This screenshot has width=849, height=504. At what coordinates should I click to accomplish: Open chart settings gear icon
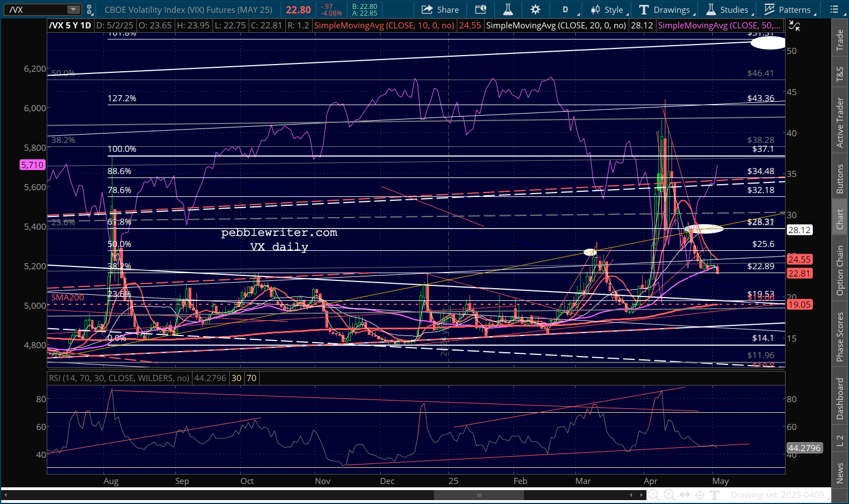(x=535, y=9)
